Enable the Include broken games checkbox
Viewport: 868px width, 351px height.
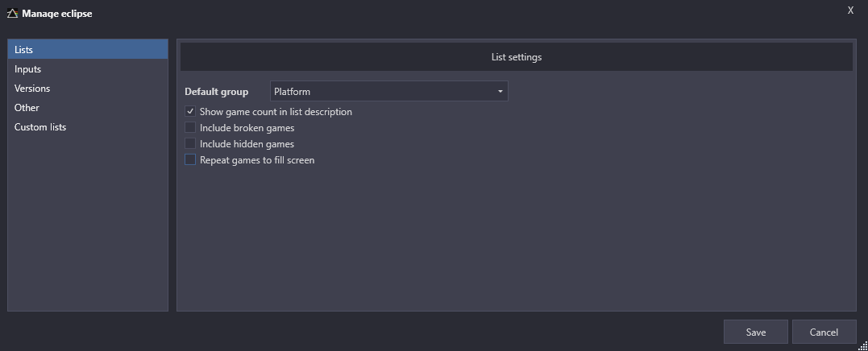pyautogui.click(x=190, y=128)
